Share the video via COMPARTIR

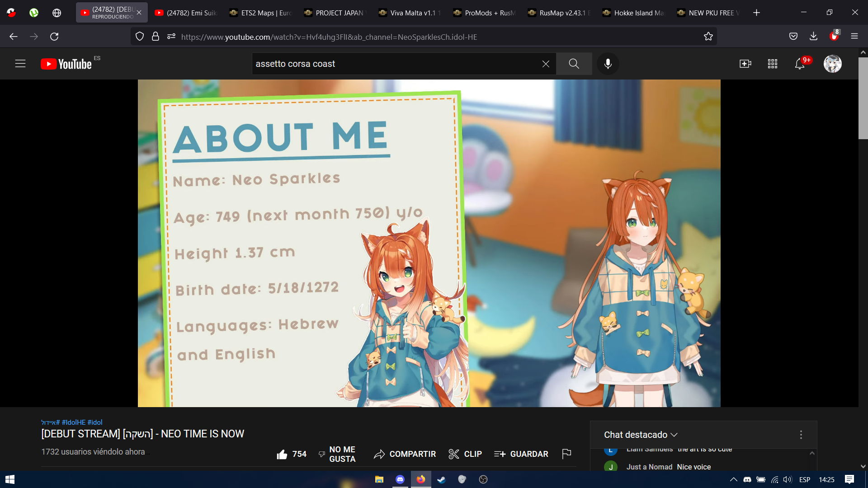pyautogui.click(x=405, y=454)
